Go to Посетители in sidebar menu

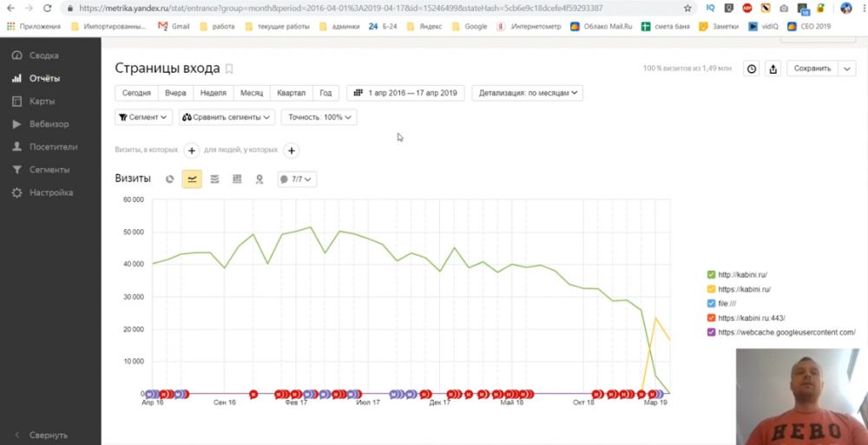pyautogui.click(x=53, y=147)
